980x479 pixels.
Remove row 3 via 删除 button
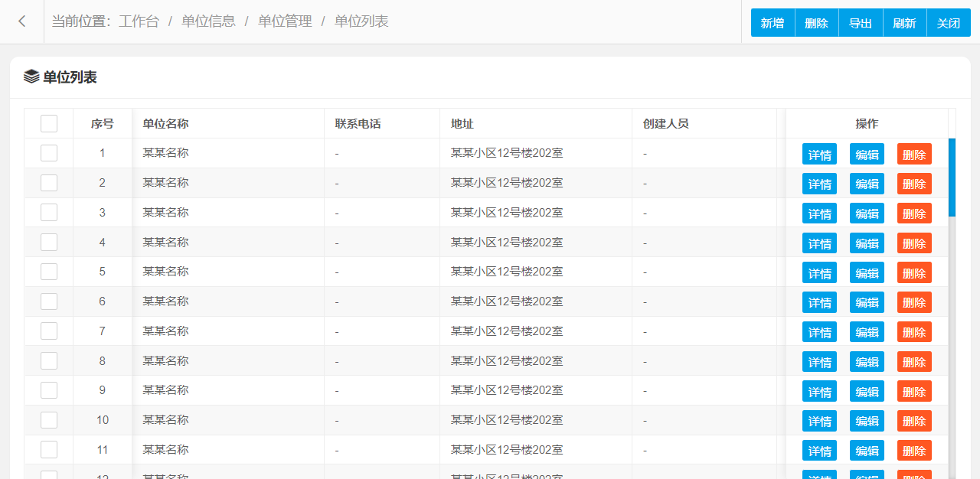(914, 213)
